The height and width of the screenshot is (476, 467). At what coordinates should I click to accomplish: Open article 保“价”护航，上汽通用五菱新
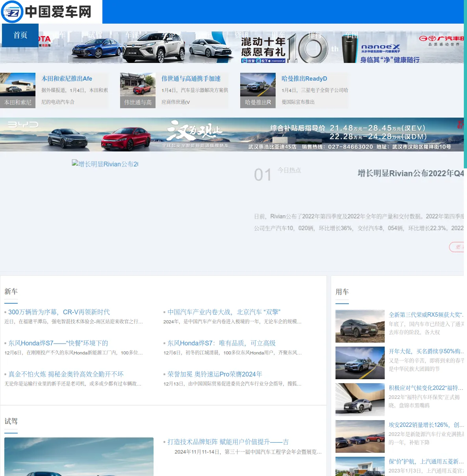(426, 461)
